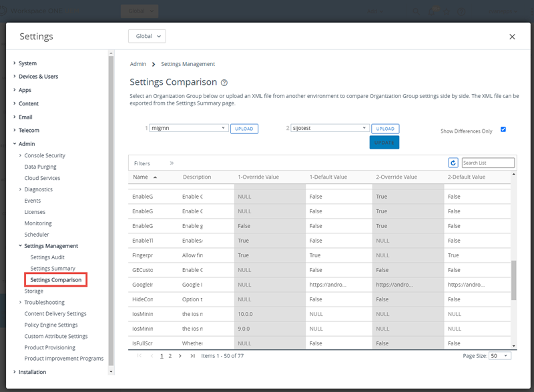The width and height of the screenshot is (534, 392).
Task: Expand Devices & Users section
Action: (14, 76)
